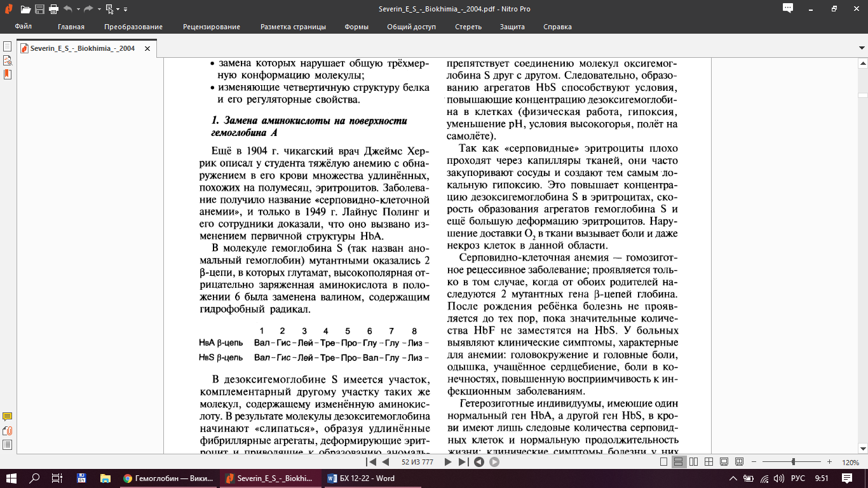Switch to the Преобразование ribbon tab
The image size is (868, 488).
coord(133,27)
